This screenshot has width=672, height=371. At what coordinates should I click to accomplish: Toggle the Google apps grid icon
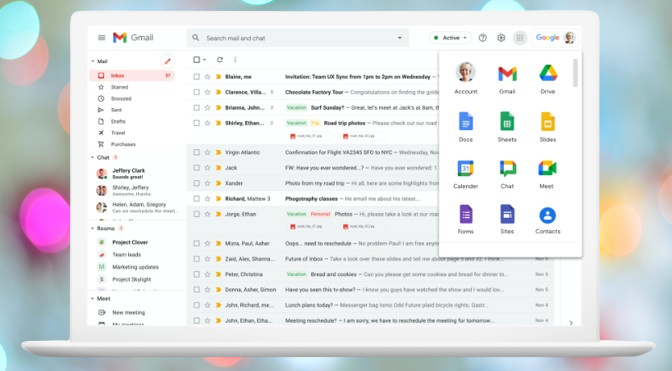(x=519, y=38)
